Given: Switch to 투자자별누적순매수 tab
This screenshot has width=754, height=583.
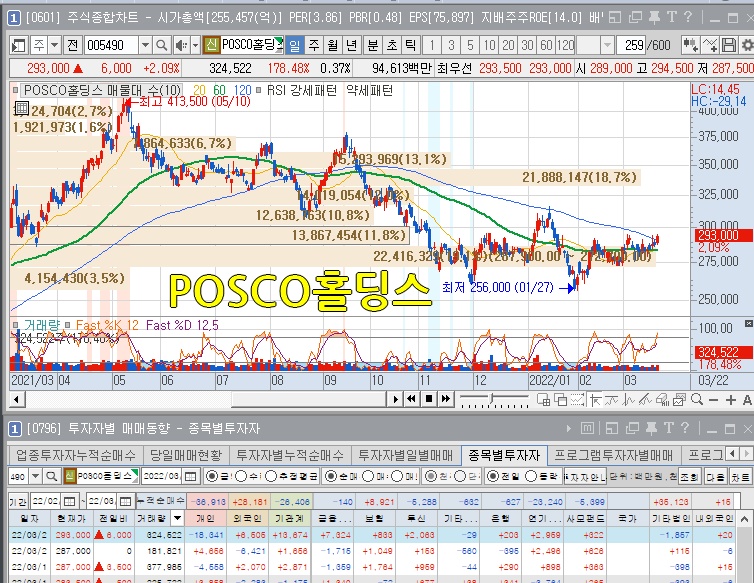Looking at the screenshot, I should (x=290, y=455).
